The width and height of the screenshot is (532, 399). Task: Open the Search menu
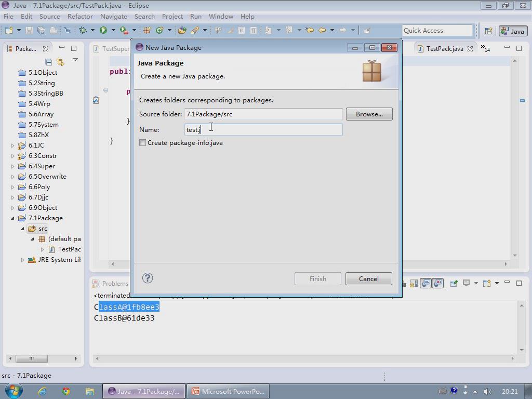[144, 16]
